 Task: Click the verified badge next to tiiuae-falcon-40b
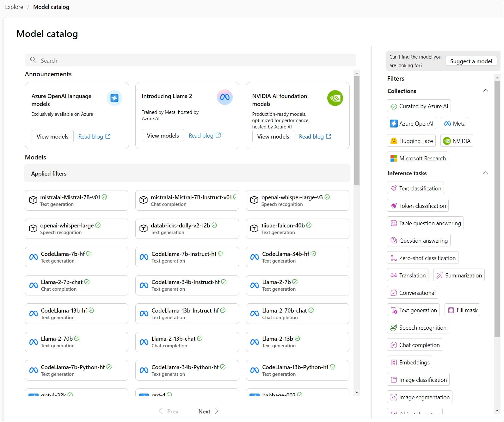[x=309, y=225]
